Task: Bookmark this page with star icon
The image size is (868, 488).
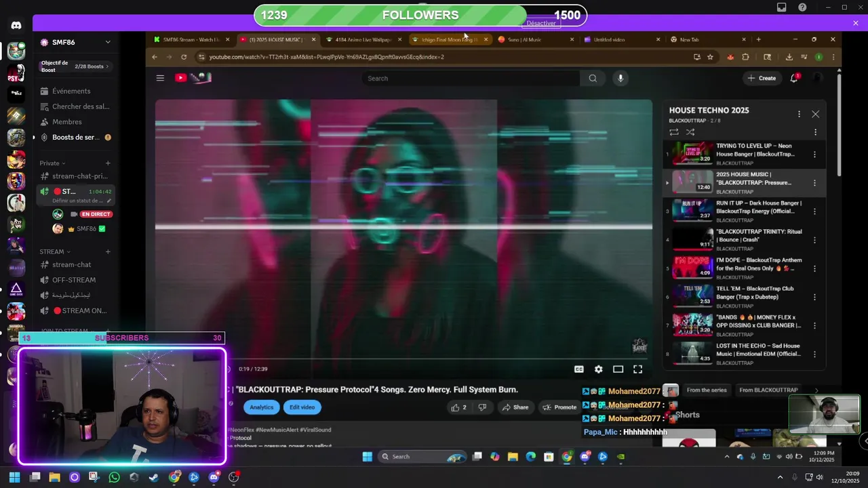Action: (x=710, y=57)
